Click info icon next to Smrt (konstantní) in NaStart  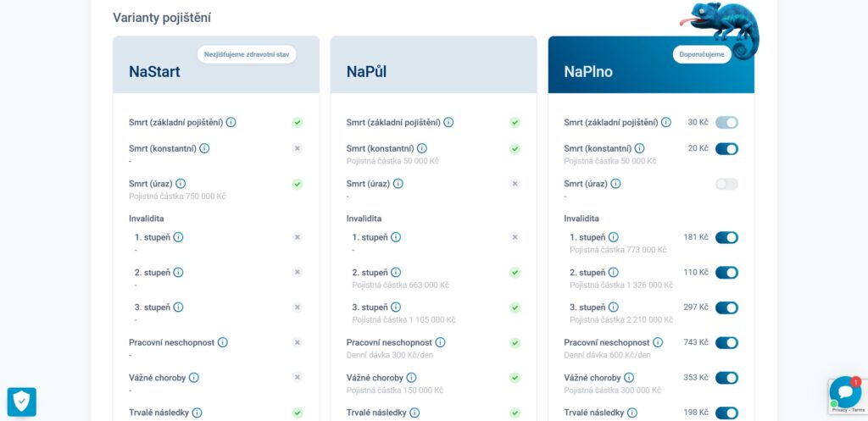204,148
